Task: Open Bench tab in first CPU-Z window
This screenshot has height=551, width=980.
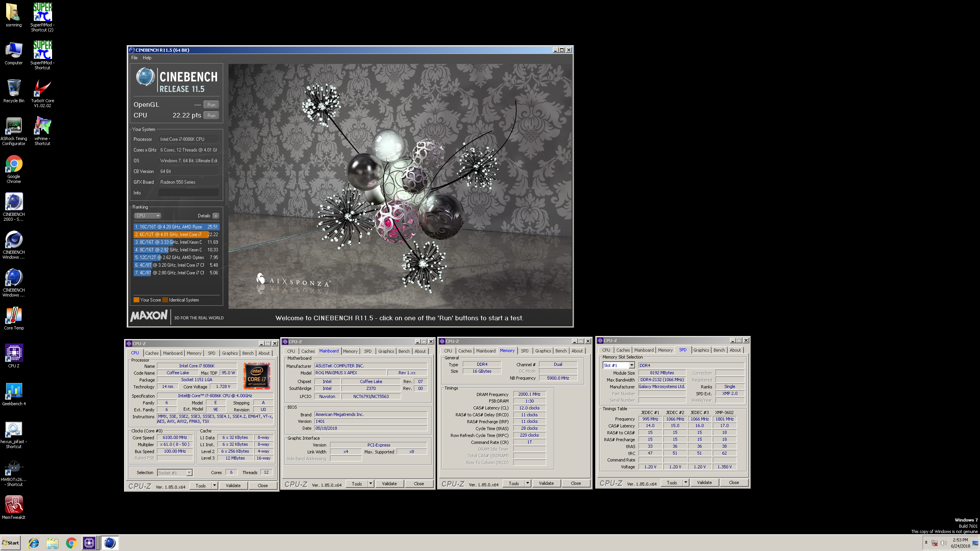Action: click(248, 353)
